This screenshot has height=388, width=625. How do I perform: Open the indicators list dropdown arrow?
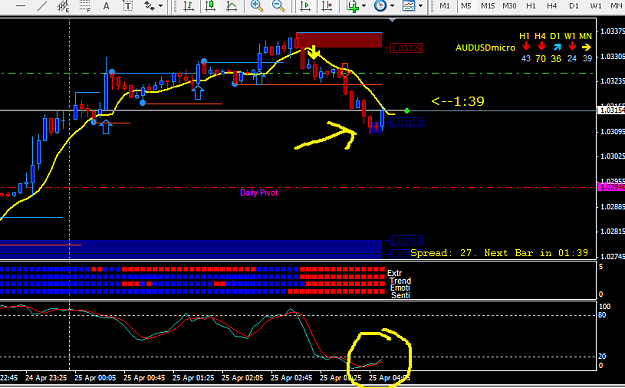coord(364,6)
